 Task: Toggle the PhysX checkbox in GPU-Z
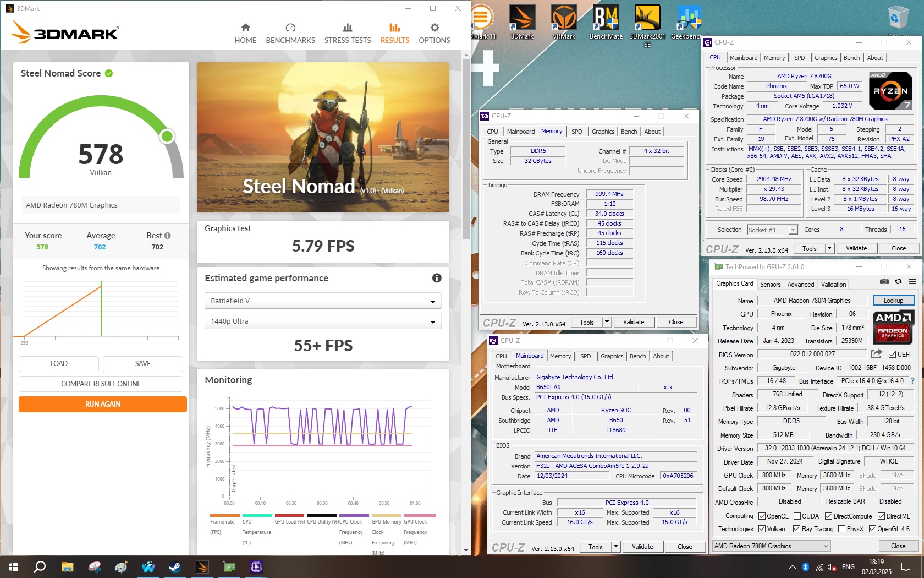(x=842, y=529)
